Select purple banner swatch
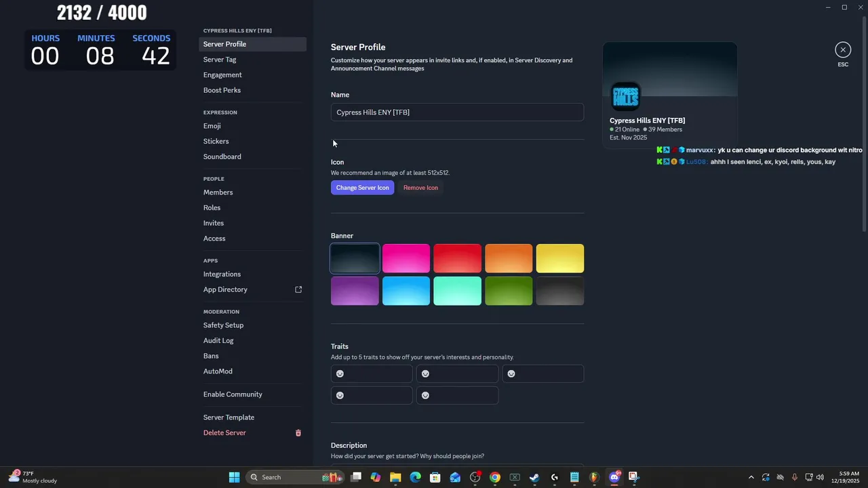 tap(355, 291)
